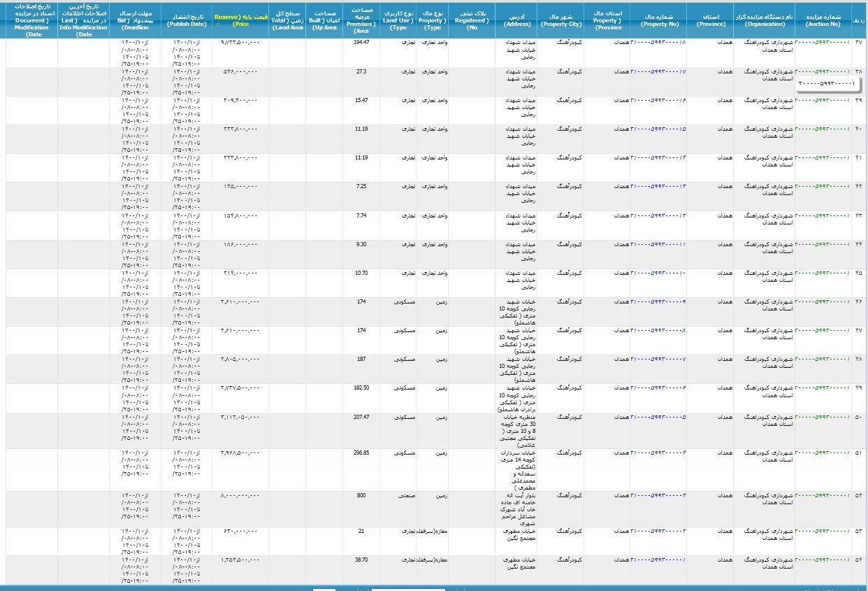
Task: Select the Address column header
Action: point(518,20)
